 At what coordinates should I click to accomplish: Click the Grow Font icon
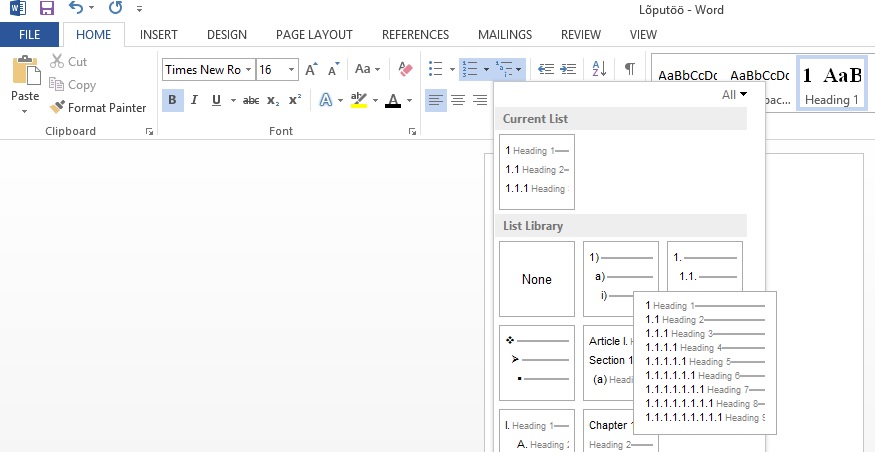click(311, 70)
